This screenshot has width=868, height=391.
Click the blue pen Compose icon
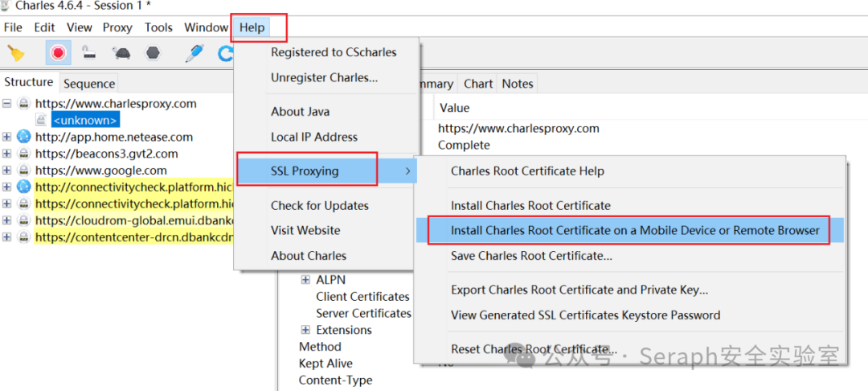pos(194,53)
